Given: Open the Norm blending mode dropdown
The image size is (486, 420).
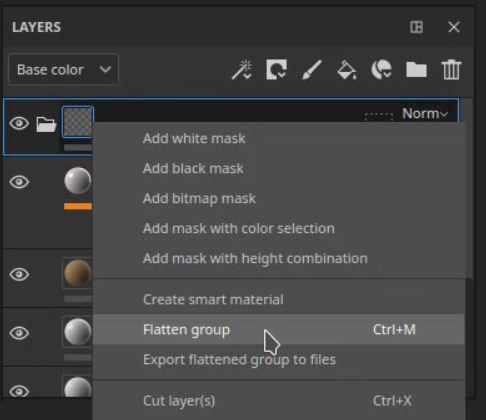Looking at the screenshot, I should point(425,114).
